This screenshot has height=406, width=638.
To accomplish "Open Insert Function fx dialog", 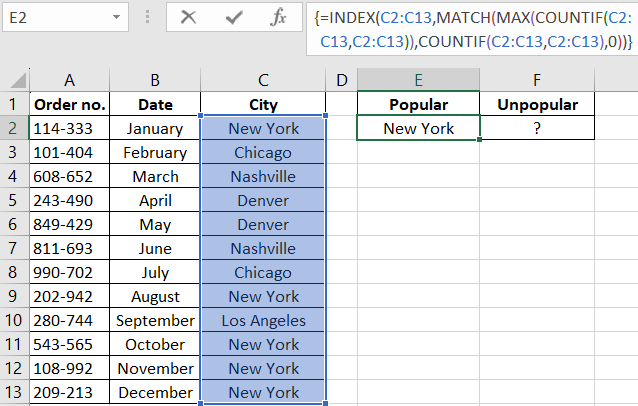I will click(x=279, y=18).
